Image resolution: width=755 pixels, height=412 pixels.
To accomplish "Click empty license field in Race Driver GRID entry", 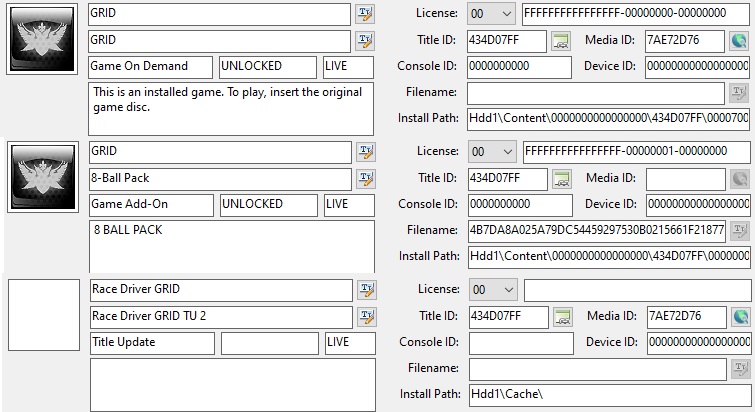I will pyautogui.click(x=638, y=290).
